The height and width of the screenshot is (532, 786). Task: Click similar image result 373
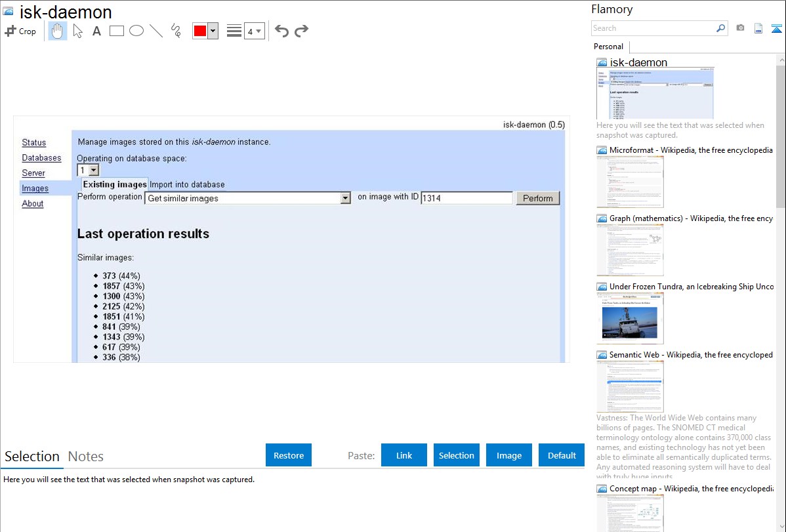(121, 276)
